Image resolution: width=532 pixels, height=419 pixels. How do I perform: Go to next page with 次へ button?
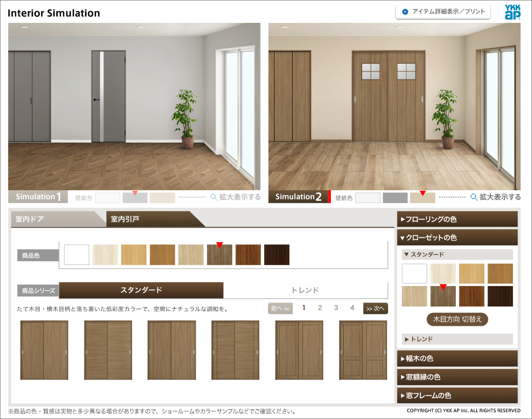[375, 308]
